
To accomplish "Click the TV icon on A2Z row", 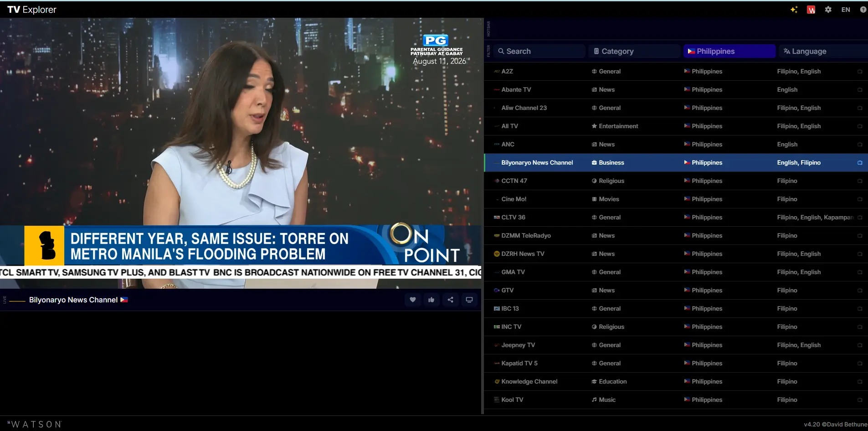I will (860, 72).
